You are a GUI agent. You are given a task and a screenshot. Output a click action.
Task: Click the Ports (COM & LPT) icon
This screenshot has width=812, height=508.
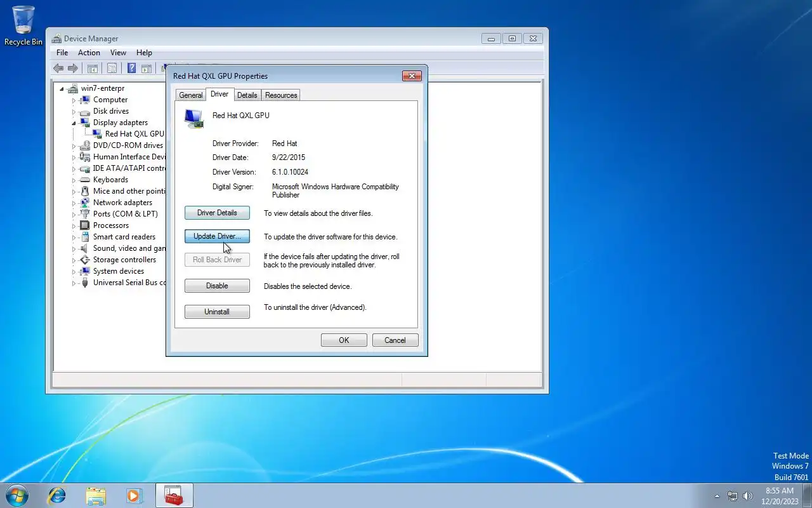[x=85, y=214]
